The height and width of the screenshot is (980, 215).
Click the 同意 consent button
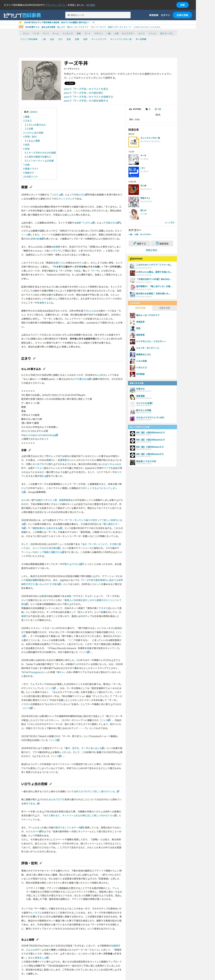pyautogui.click(x=182, y=5)
